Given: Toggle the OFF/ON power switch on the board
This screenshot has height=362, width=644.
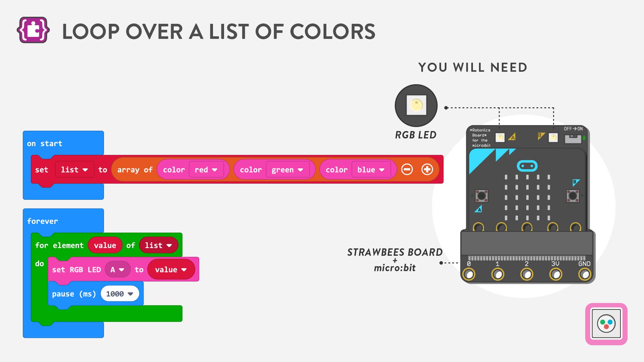Looking at the screenshot, I should pyautogui.click(x=573, y=138).
